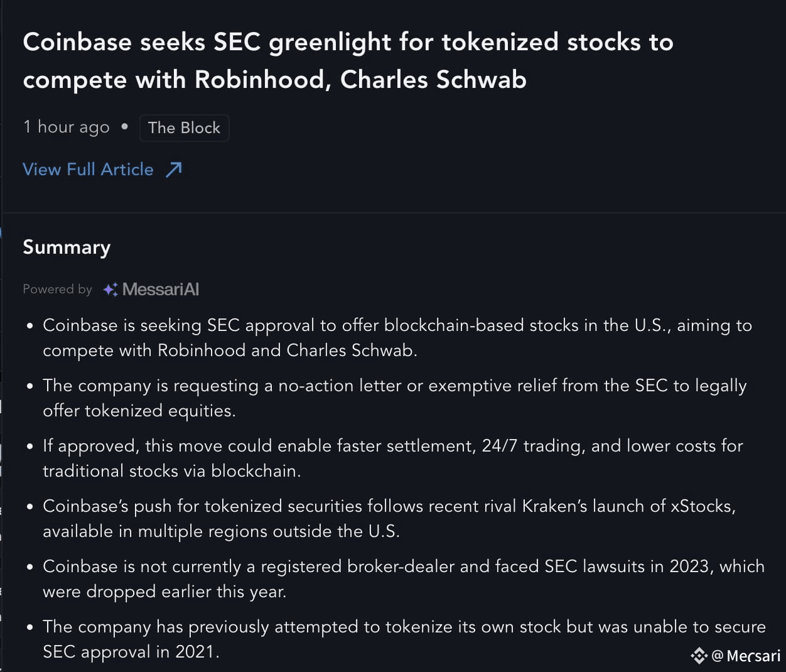The width and height of the screenshot is (786, 672).
Task: Select the no-action letter summary point
Action: coord(395,398)
